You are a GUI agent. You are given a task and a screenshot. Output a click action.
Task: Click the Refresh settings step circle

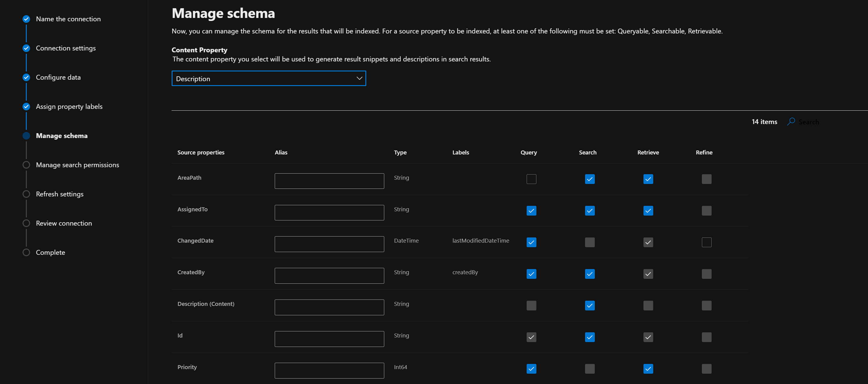coord(26,194)
